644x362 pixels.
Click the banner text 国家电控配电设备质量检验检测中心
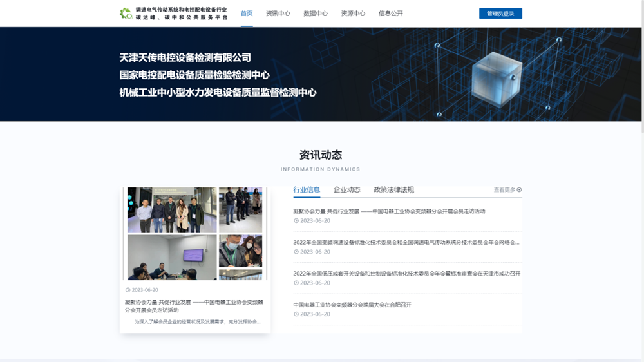click(x=194, y=75)
